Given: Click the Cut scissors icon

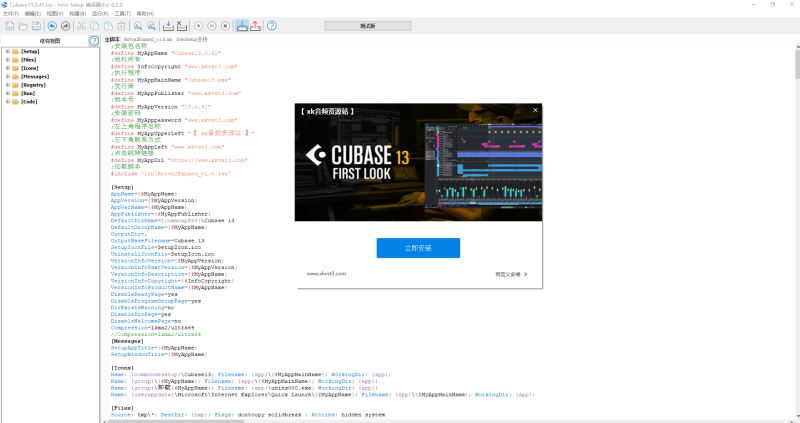Looking at the screenshot, I should pyautogui.click(x=81, y=26).
